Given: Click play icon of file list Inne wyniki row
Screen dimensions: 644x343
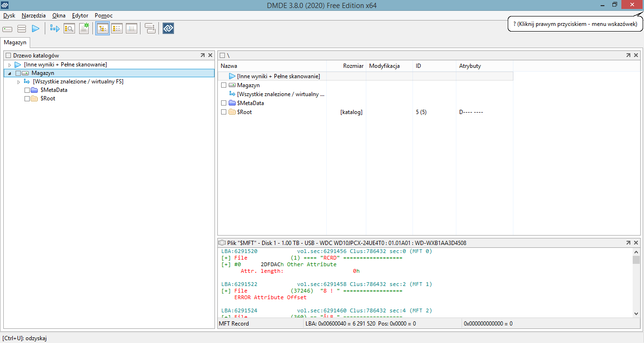Looking at the screenshot, I should click(x=232, y=76).
